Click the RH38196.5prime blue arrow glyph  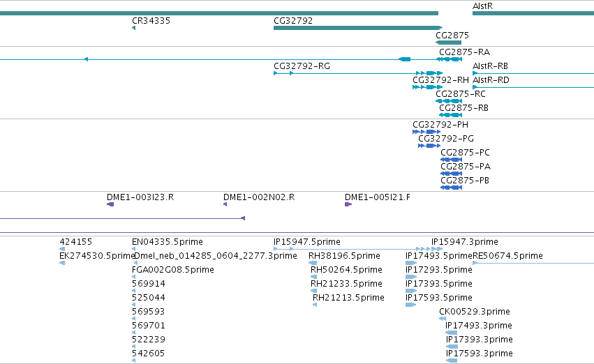click(313, 263)
